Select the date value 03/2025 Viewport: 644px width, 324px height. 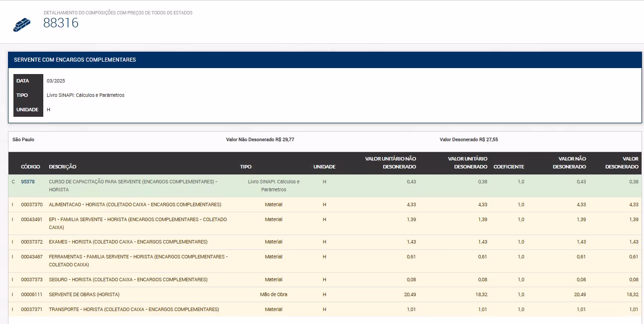pyautogui.click(x=56, y=81)
